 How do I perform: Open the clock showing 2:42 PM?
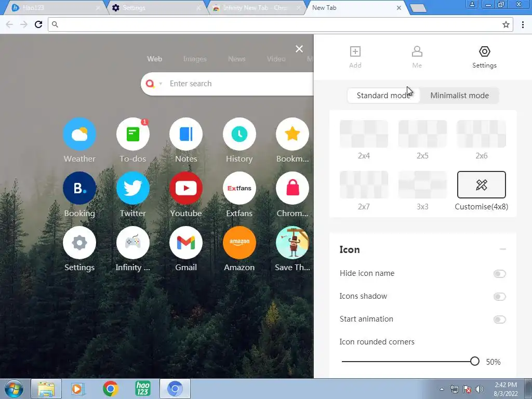pyautogui.click(x=506, y=389)
